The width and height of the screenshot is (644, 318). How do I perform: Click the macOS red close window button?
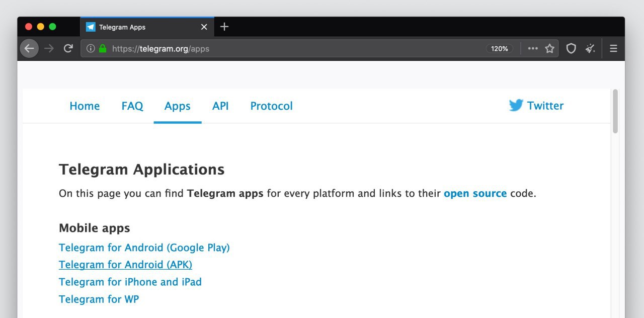tap(29, 27)
